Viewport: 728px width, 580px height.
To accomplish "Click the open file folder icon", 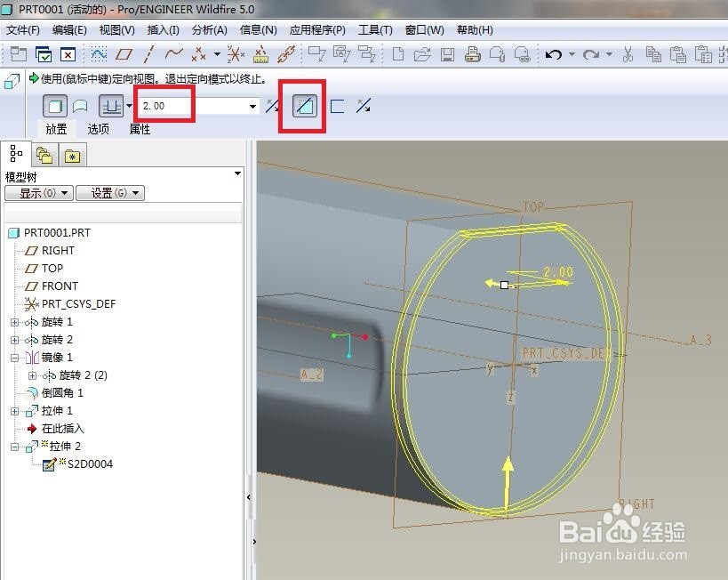I will 422,55.
